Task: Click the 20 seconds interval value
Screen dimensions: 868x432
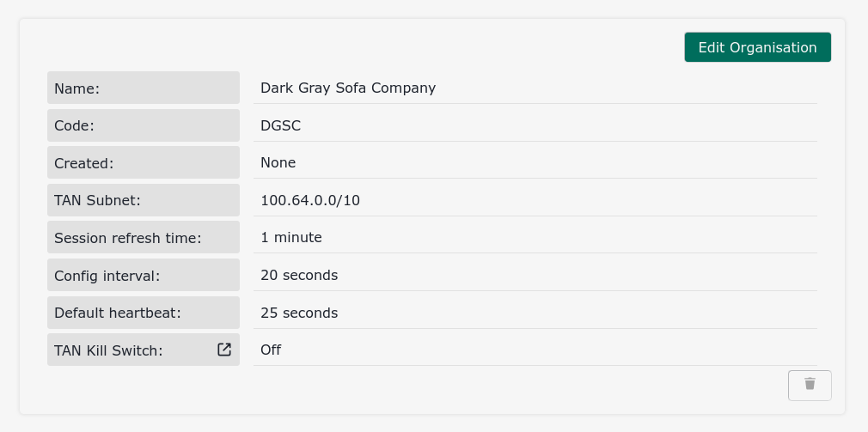Action: coord(299,276)
